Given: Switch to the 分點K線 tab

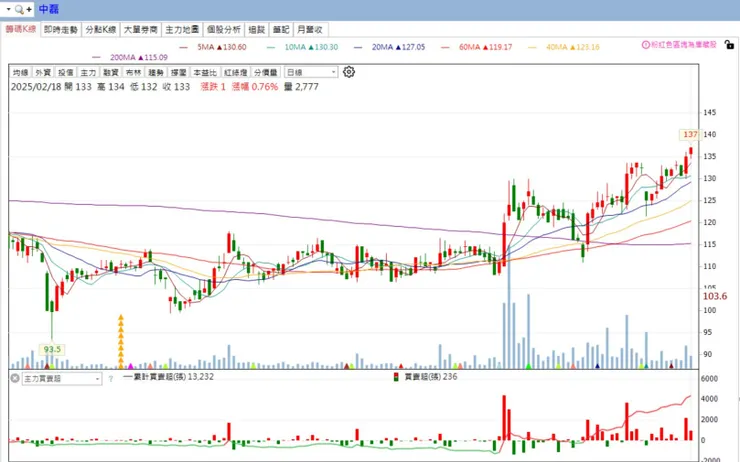Looking at the screenshot, I should pyautogui.click(x=101, y=30).
